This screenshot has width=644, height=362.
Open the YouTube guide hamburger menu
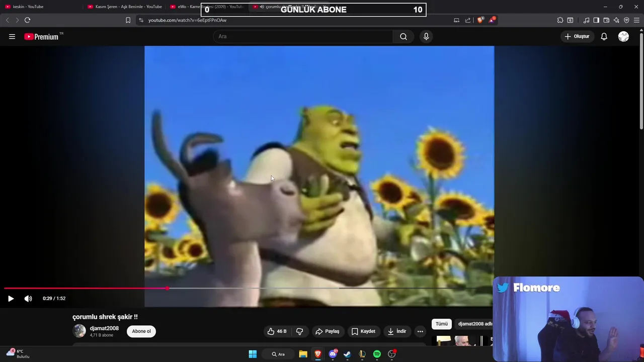point(12,37)
